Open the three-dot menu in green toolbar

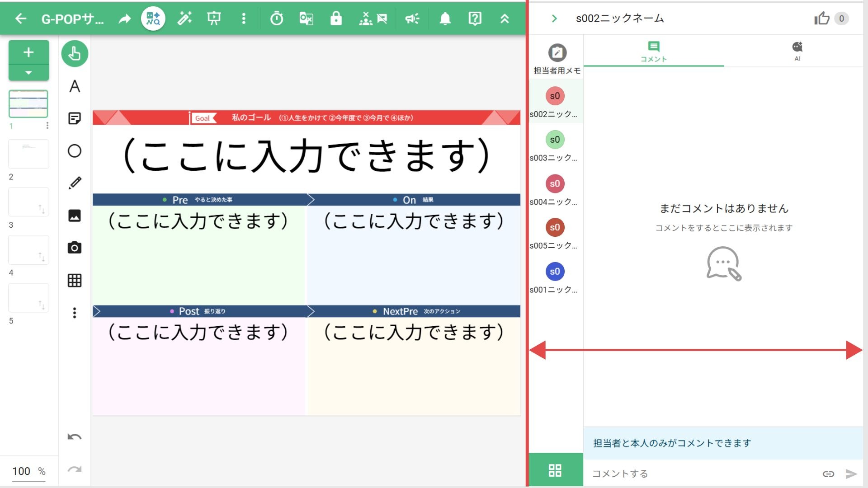click(244, 19)
